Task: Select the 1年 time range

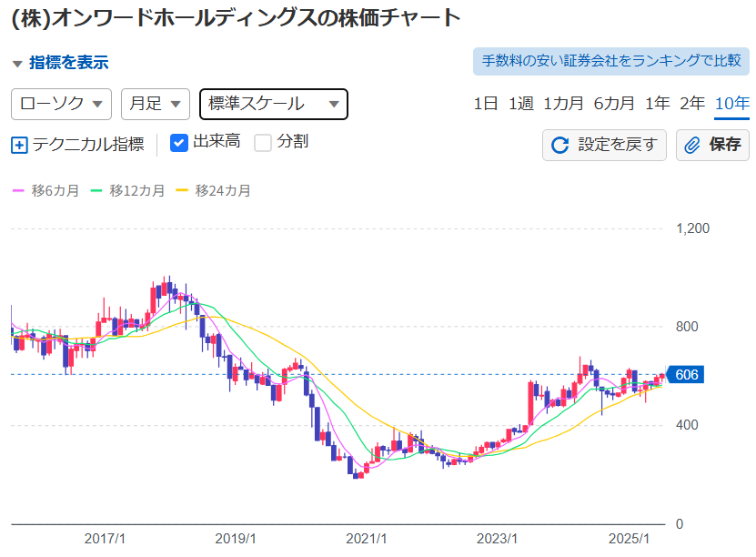Action: coord(657,103)
